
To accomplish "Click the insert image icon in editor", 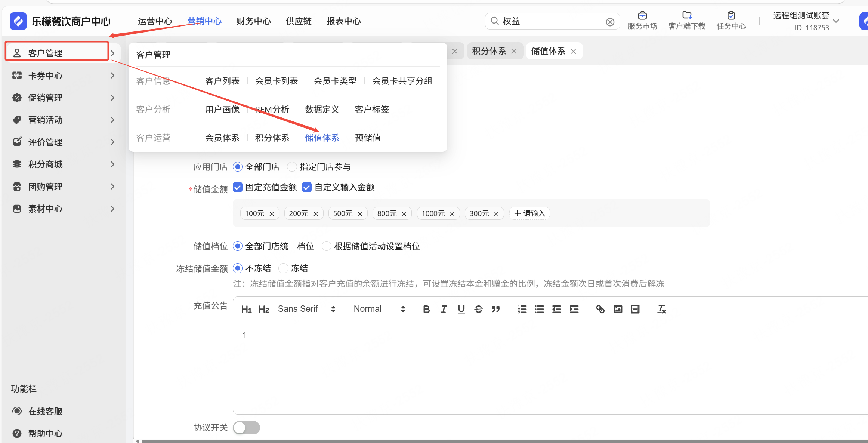I will pyautogui.click(x=618, y=309).
